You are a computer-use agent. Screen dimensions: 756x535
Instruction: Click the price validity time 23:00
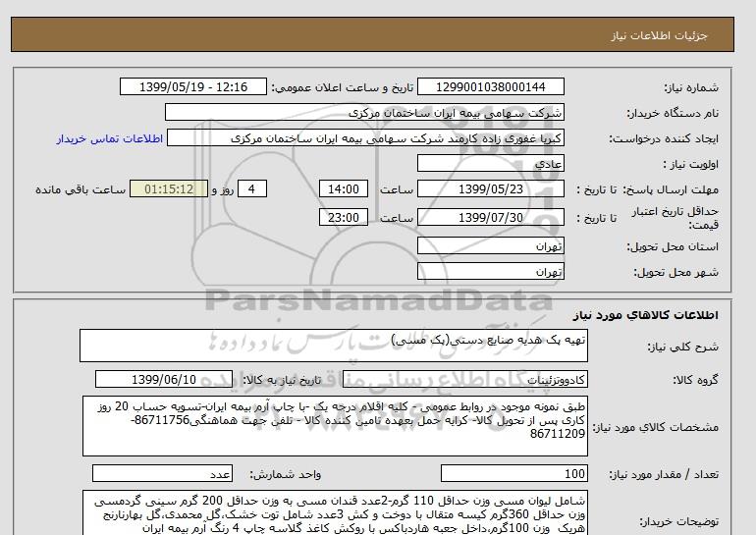pyautogui.click(x=344, y=217)
